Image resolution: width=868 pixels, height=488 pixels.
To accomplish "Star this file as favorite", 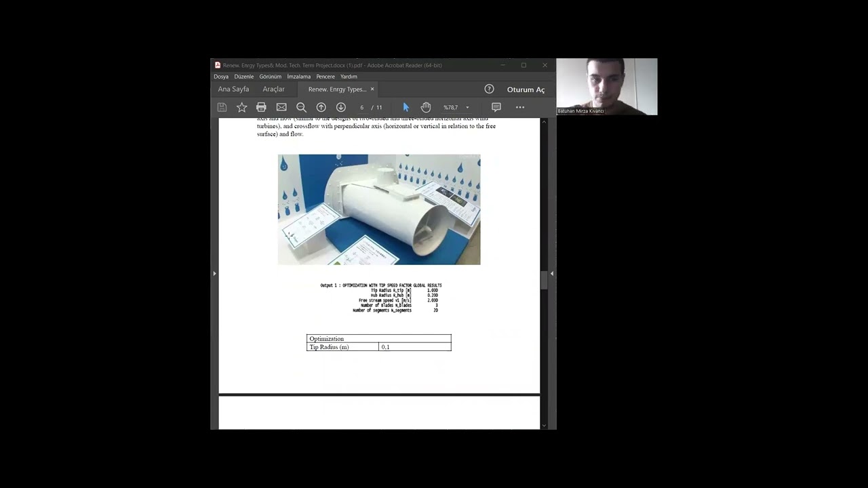I will (241, 107).
